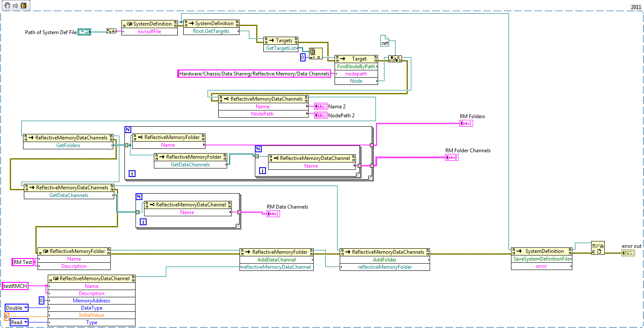This screenshot has height=328, width=644.
Task: Click the error output row of SystemDefinition
Action: point(542,266)
